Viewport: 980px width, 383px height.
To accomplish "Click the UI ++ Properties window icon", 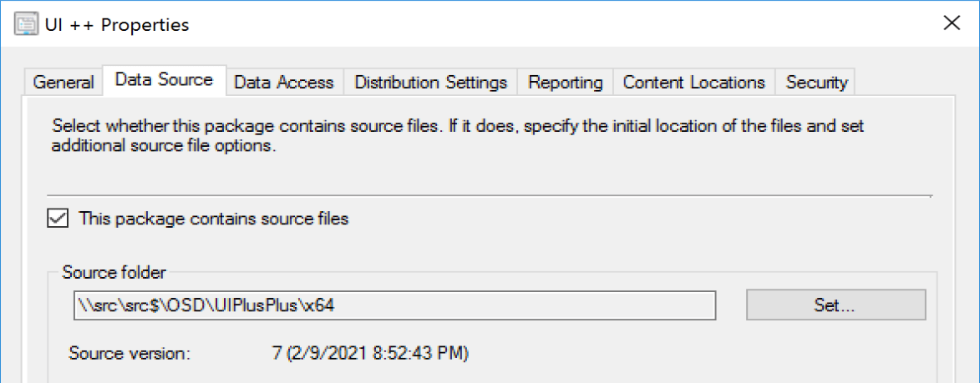I will click(x=25, y=24).
